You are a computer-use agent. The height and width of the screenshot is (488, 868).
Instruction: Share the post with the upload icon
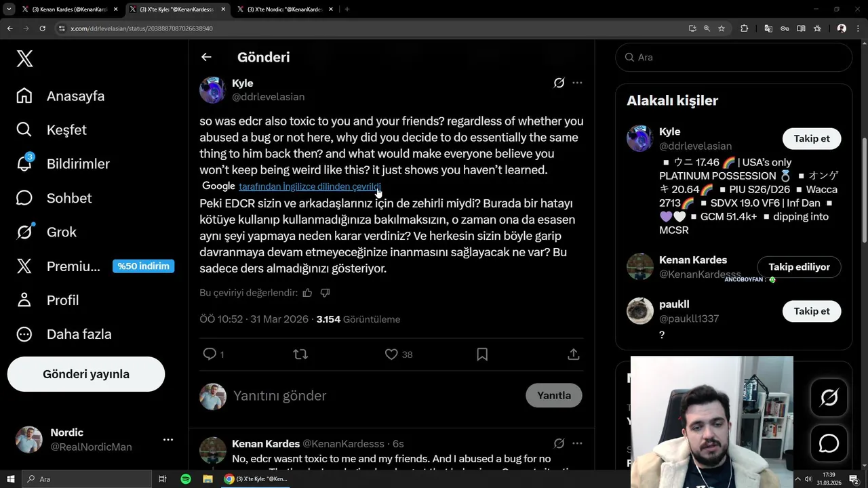[x=573, y=354]
